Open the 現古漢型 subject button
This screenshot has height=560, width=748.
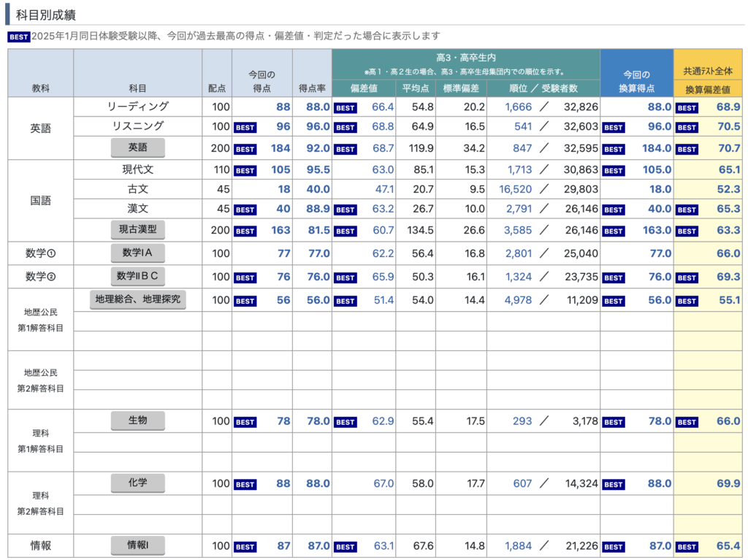tap(137, 230)
